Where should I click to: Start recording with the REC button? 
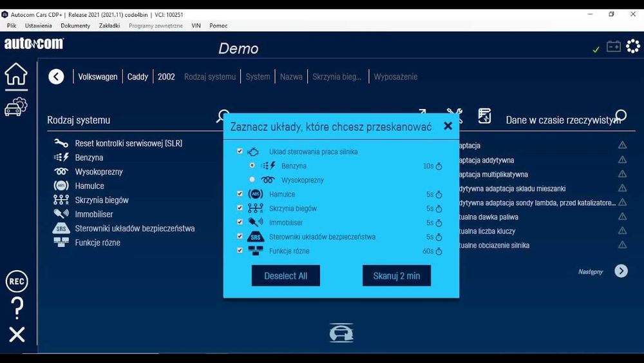(x=17, y=281)
